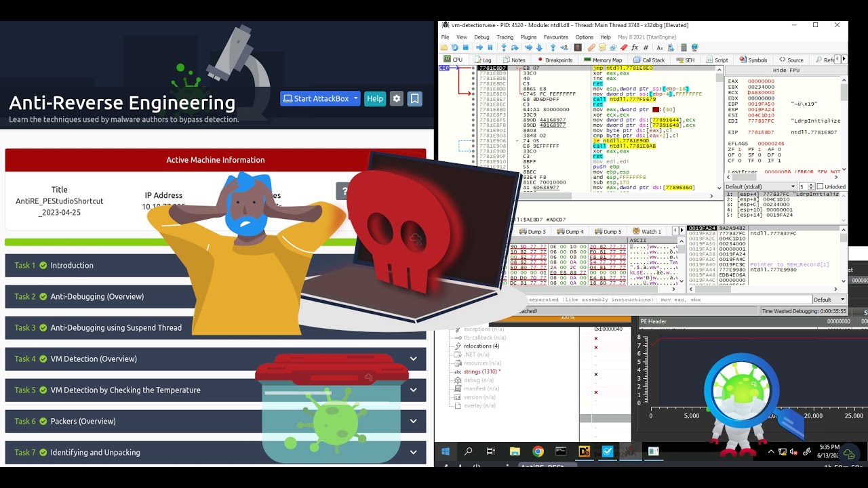Open Task 3 Anti-Debugging using Suspend Thread
868x488 pixels.
pos(216,327)
